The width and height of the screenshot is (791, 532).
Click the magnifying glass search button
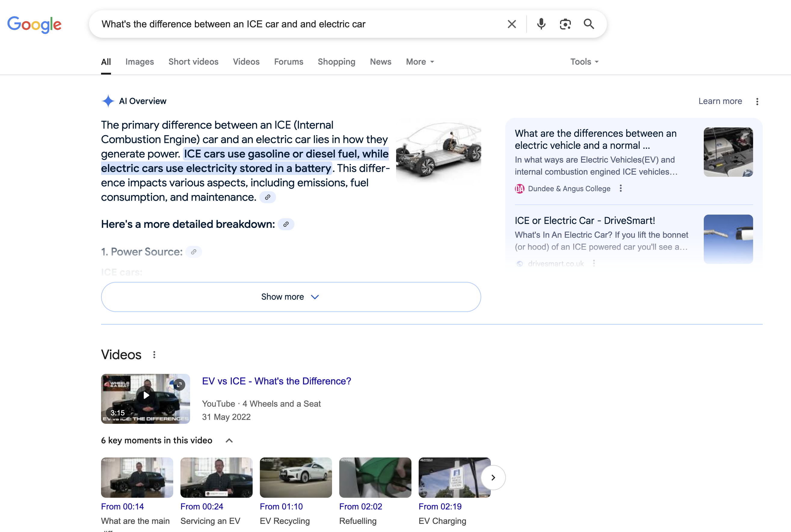pos(589,24)
